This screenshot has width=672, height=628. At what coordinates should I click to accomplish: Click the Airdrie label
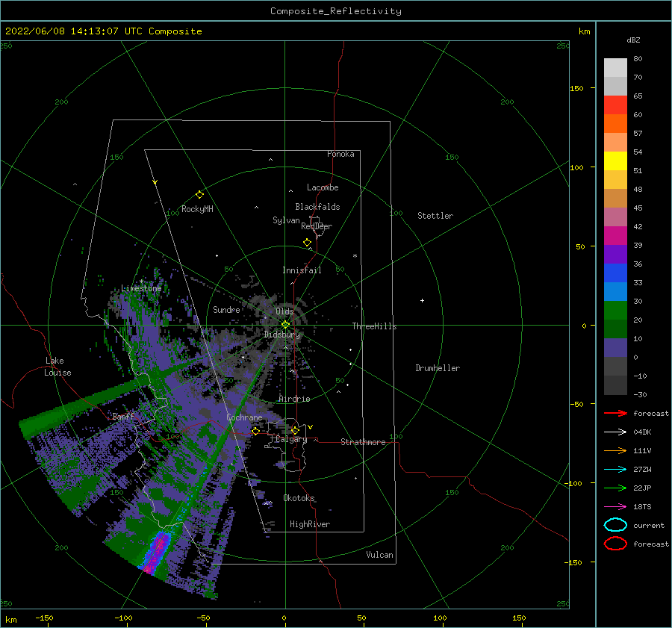(x=294, y=399)
